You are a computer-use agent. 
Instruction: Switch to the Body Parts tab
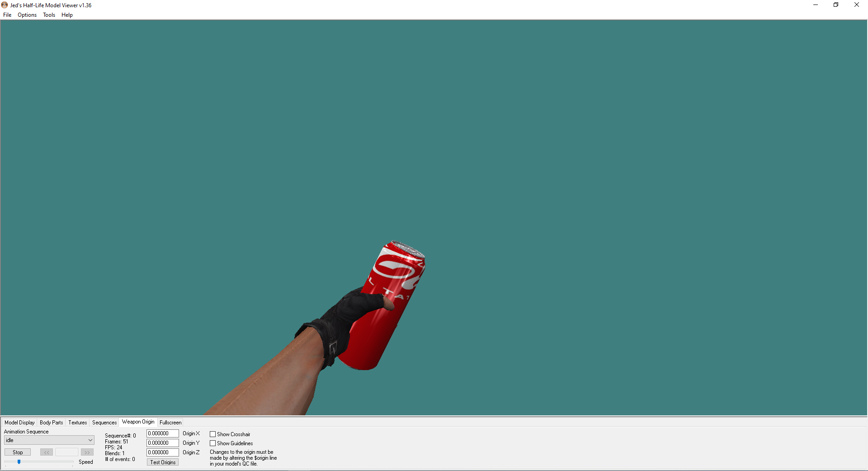tap(51, 423)
